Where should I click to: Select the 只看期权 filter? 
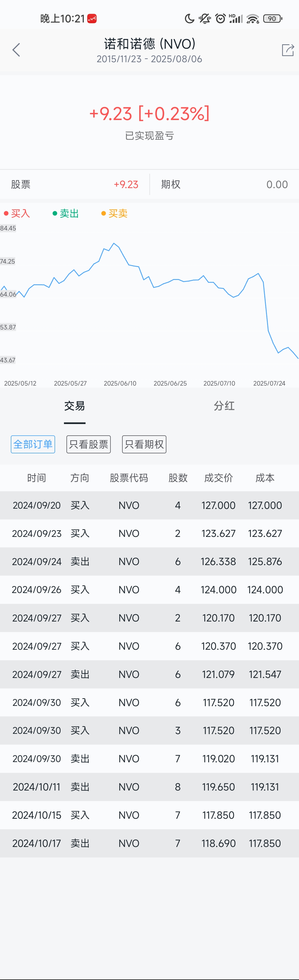click(144, 444)
